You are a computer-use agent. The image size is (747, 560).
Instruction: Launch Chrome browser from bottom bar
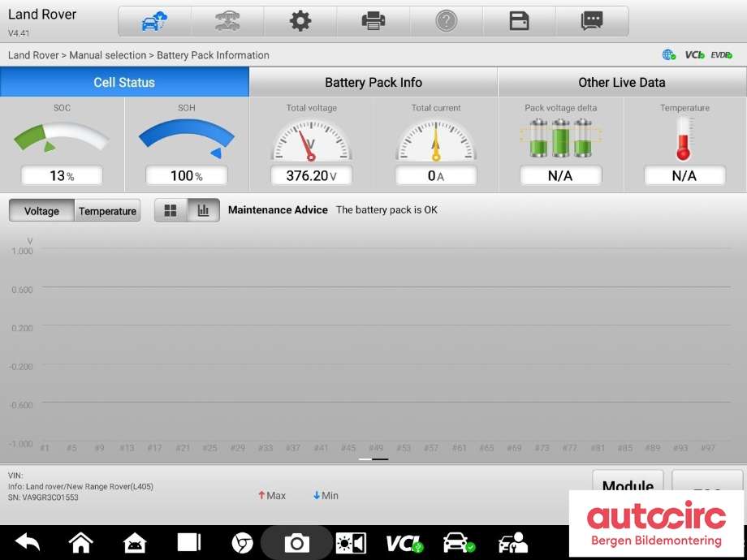click(x=242, y=543)
